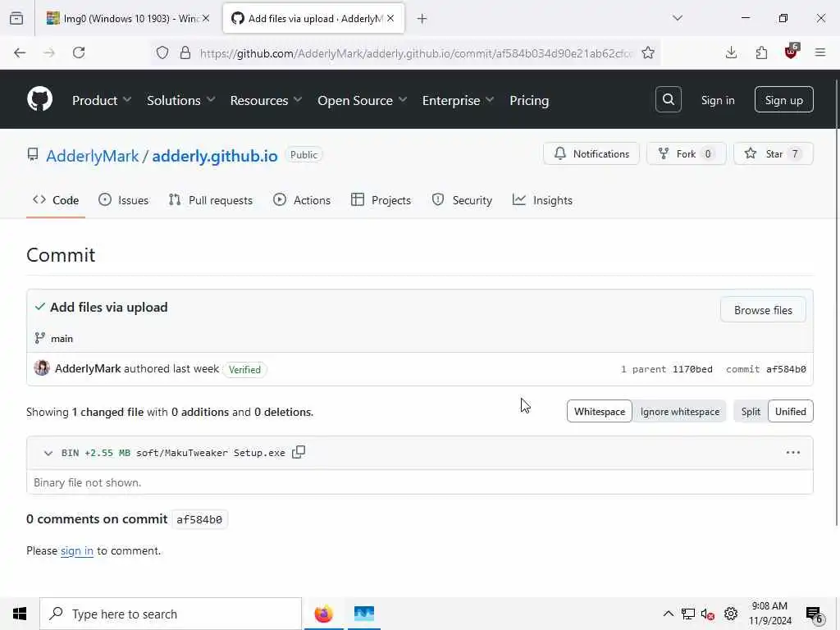Viewport: 840px width, 630px height.
Task: Open the notification center icon
Action: click(814, 614)
